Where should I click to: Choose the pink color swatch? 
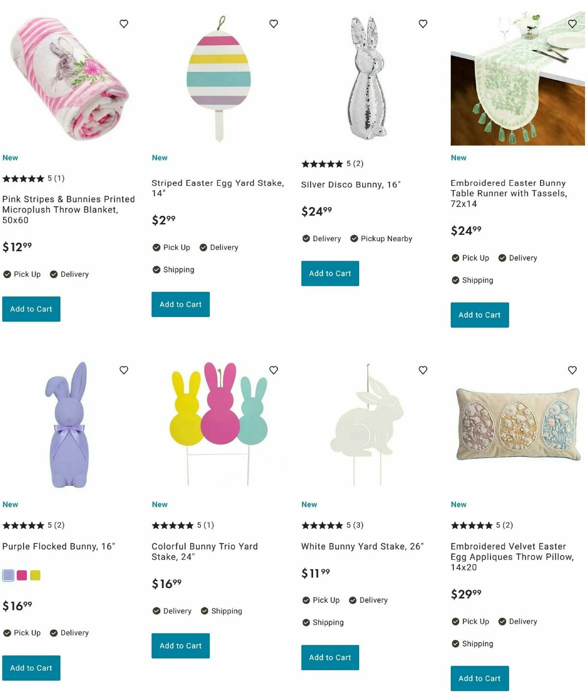point(22,575)
